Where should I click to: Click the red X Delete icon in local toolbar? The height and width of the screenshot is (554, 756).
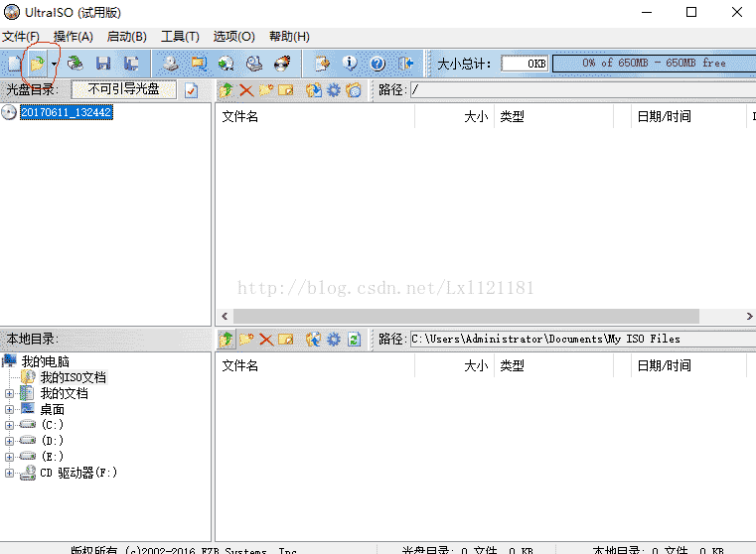point(266,340)
